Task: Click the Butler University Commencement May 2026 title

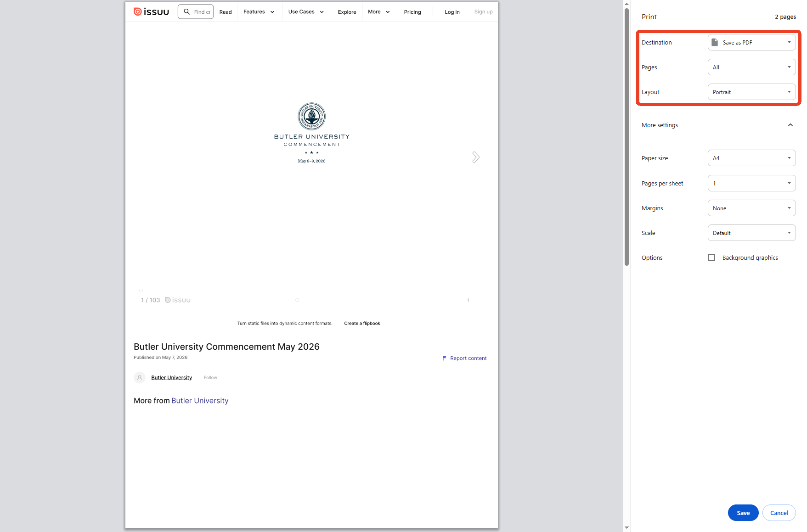Action: pos(226,347)
